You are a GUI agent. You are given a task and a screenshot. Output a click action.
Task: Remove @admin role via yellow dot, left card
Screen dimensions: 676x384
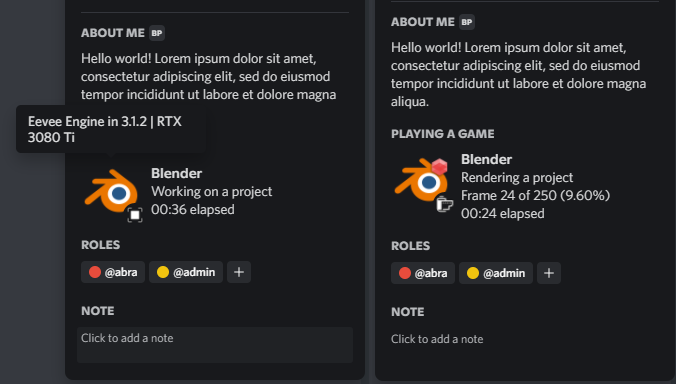tap(163, 272)
